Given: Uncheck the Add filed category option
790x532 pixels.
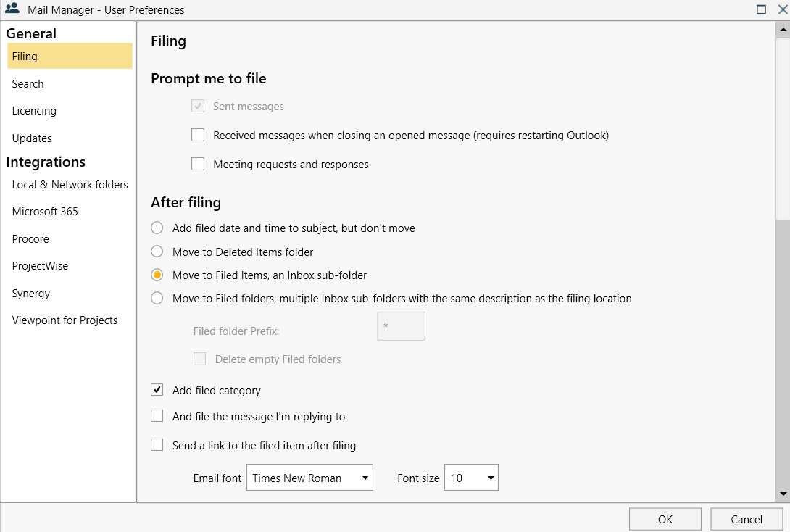Looking at the screenshot, I should click(x=157, y=389).
